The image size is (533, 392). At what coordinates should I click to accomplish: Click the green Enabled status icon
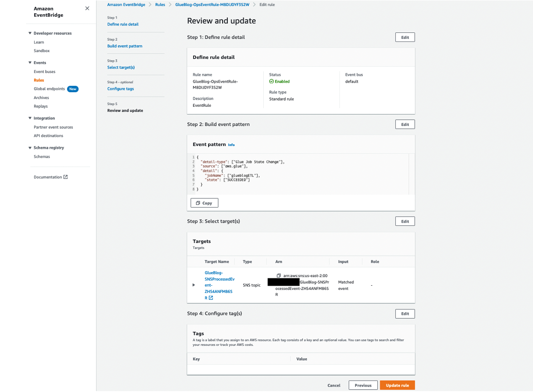click(x=271, y=82)
